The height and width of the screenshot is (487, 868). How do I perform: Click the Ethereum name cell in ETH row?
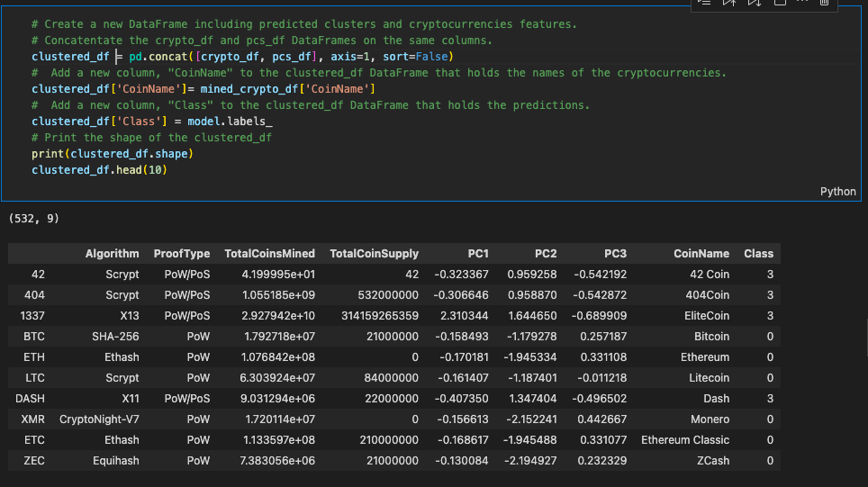705,357
